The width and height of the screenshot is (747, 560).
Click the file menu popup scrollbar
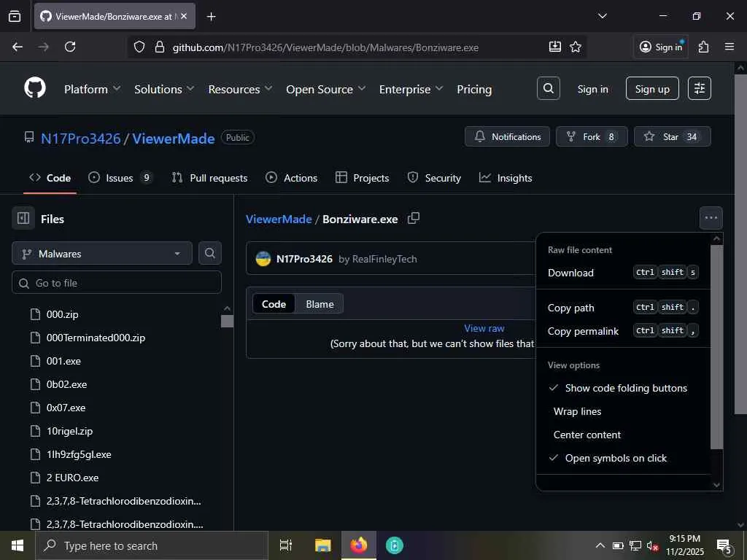click(x=717, y=347)
